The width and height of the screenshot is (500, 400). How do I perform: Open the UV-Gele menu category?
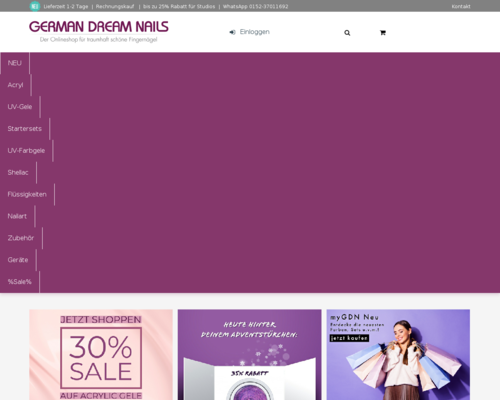20,107
